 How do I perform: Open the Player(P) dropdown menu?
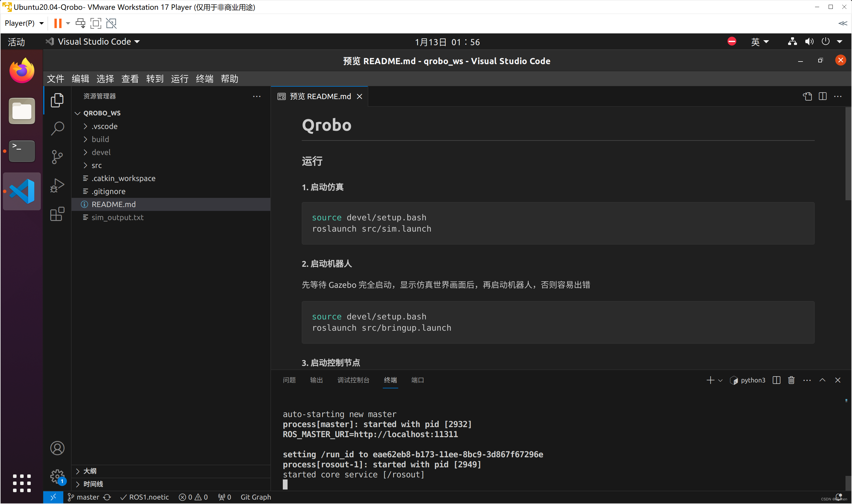24,23
